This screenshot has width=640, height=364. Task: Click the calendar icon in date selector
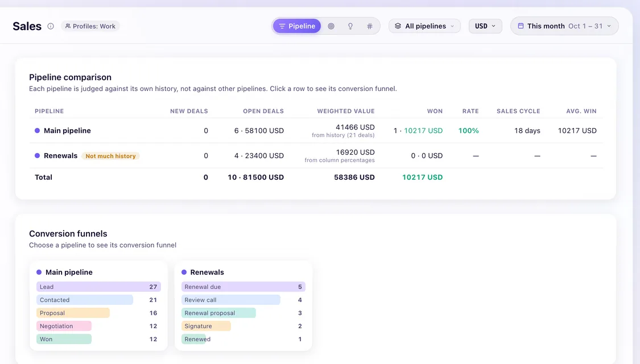coord(521,26)
